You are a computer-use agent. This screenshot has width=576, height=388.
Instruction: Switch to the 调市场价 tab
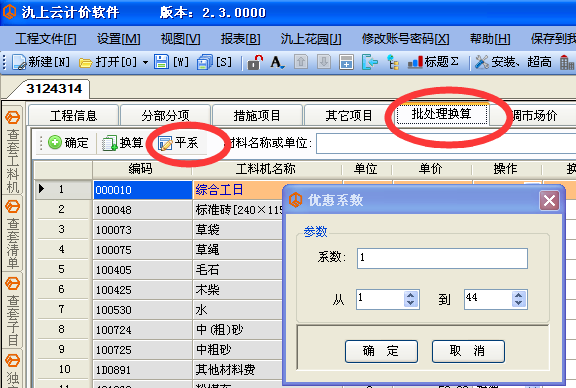point(534,115)
